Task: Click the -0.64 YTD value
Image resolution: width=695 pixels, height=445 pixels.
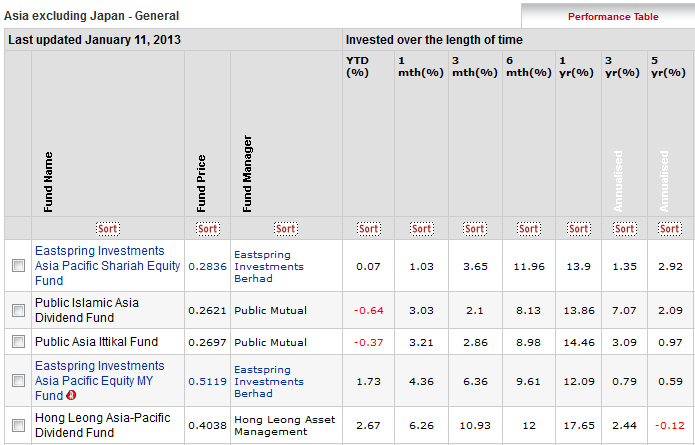Action: coord(368,310)
